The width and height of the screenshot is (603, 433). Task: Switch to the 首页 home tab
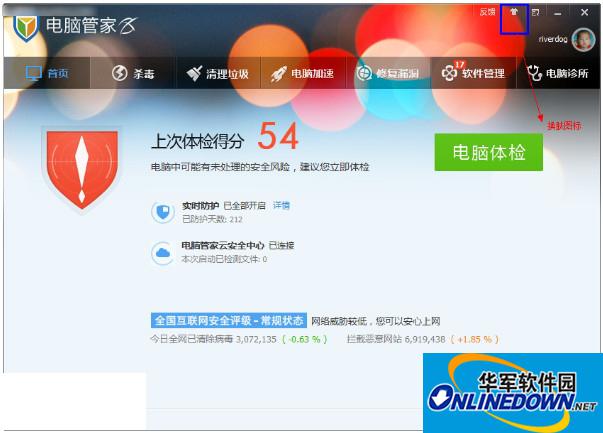(x=46, y=73)
